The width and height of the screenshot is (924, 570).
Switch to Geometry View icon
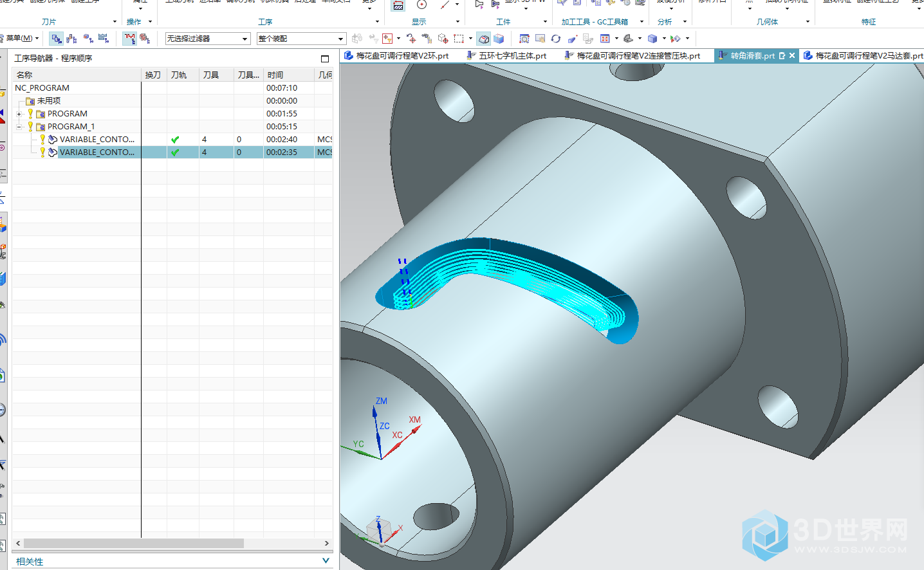tap(88, 39)
